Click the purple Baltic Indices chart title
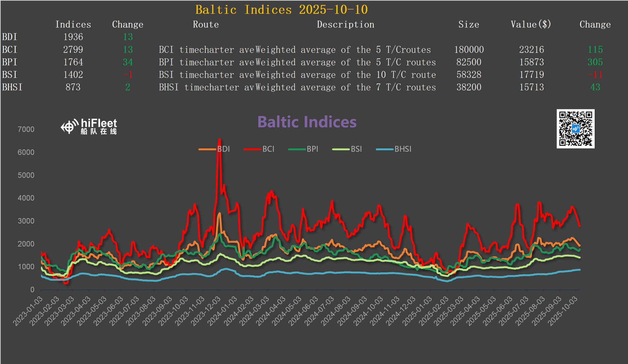628x364 pixels. click(307, 122)
